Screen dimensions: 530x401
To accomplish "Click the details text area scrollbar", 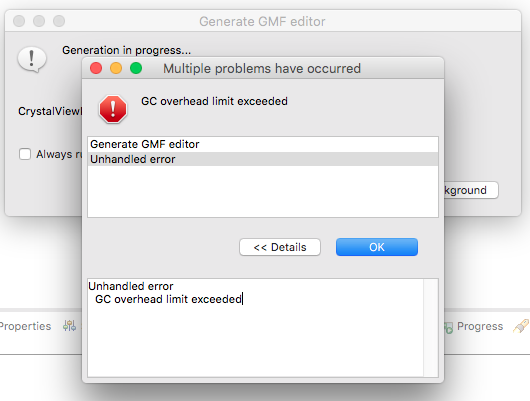I will [431, 328].
